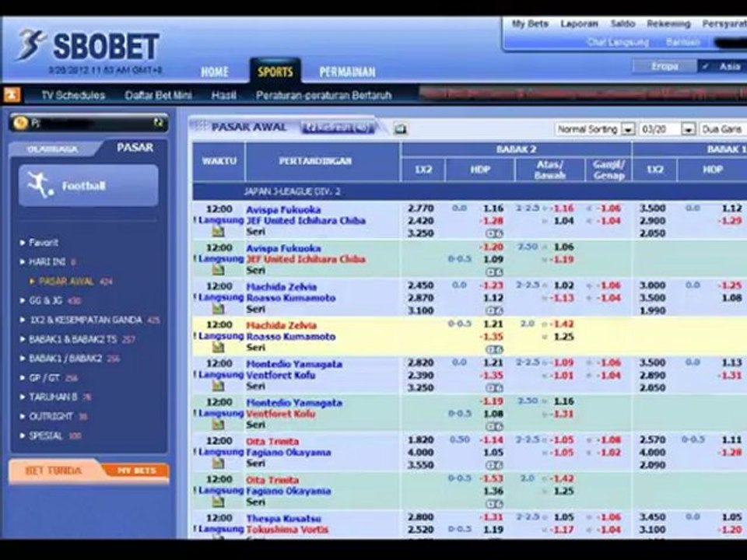Click the SBOBET logo
This screenshot has width=747, height=560.
[88, 46]
